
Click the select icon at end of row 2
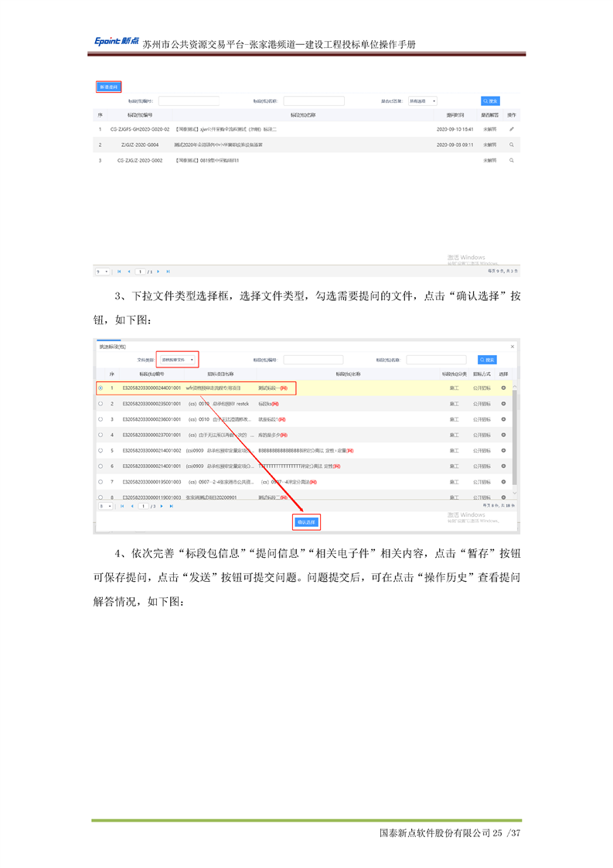(x=504, y=404)
